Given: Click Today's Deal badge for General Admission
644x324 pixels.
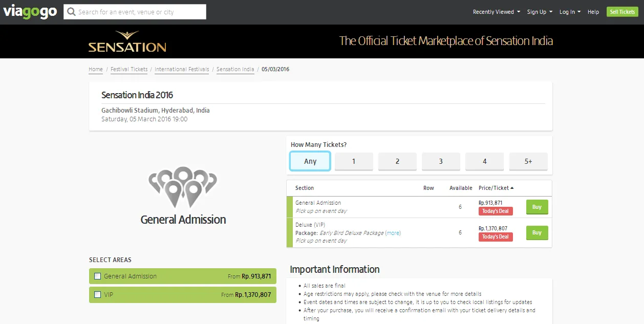Looking at the screenshot, I should point(495,211).
